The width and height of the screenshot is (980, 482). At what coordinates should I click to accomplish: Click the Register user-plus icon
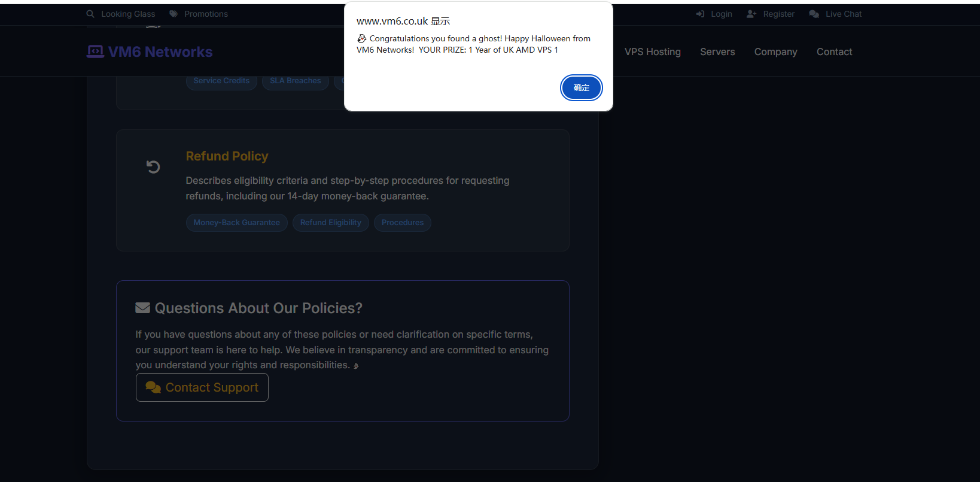click(751, 14)
